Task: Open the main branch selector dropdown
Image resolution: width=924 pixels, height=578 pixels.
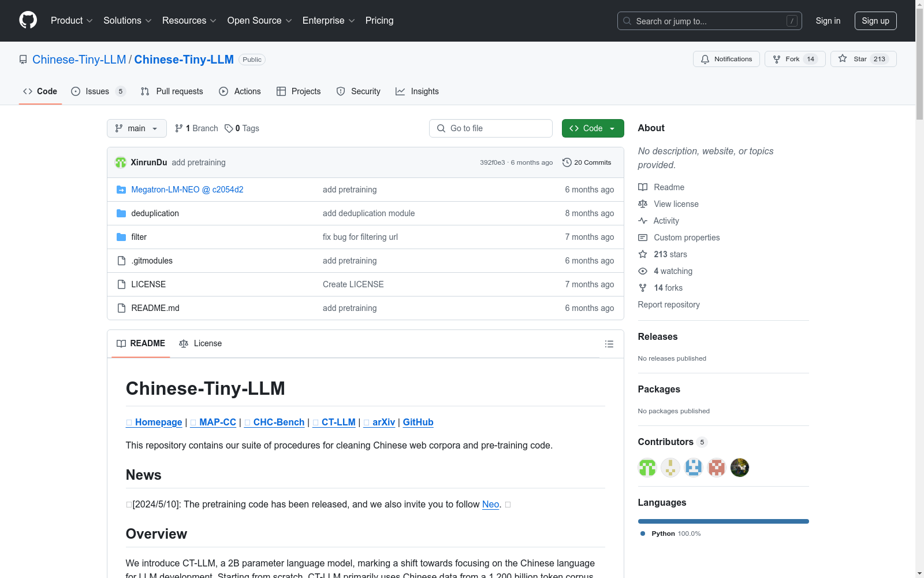Action: [137, 128]
